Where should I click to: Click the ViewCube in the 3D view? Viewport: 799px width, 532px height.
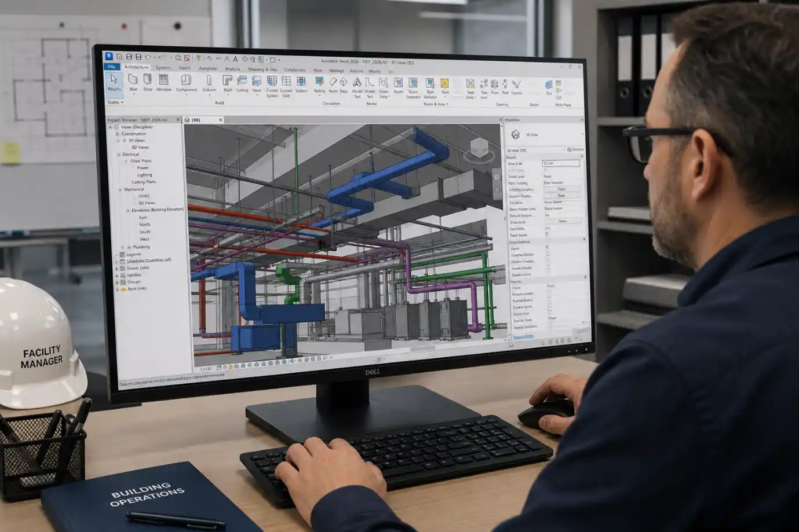point(479,148)
